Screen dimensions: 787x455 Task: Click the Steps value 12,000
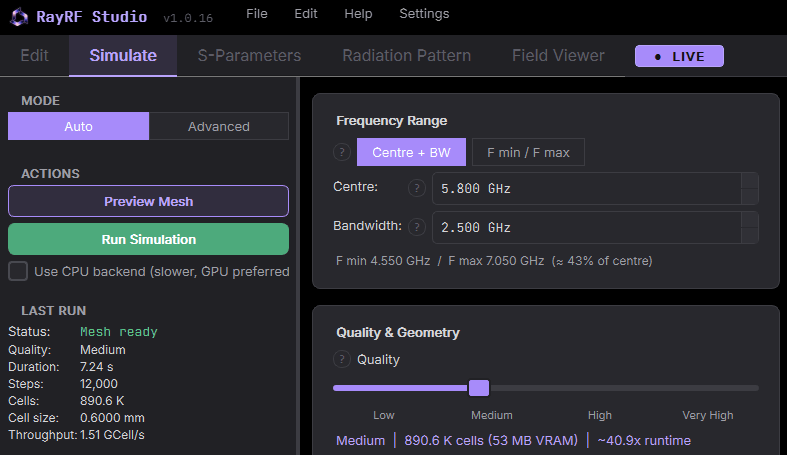click(x=99, y=384)
